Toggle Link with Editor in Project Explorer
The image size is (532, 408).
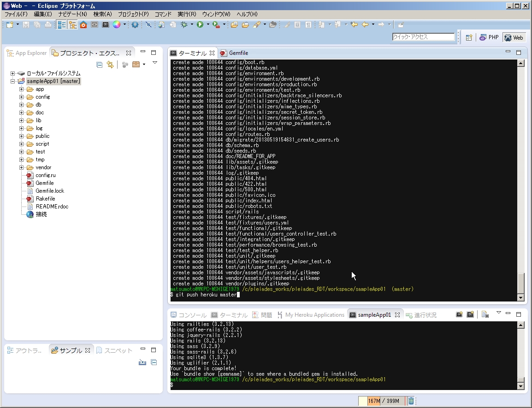tap(110, 65)
